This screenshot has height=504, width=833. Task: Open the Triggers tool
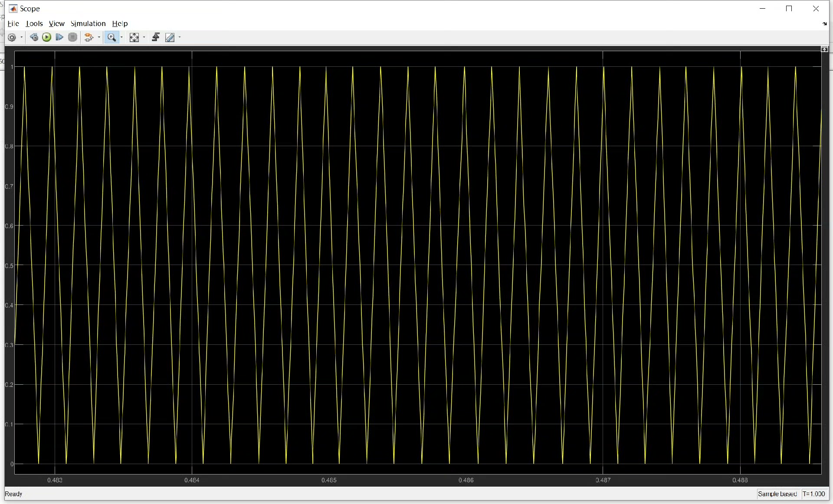156,38
